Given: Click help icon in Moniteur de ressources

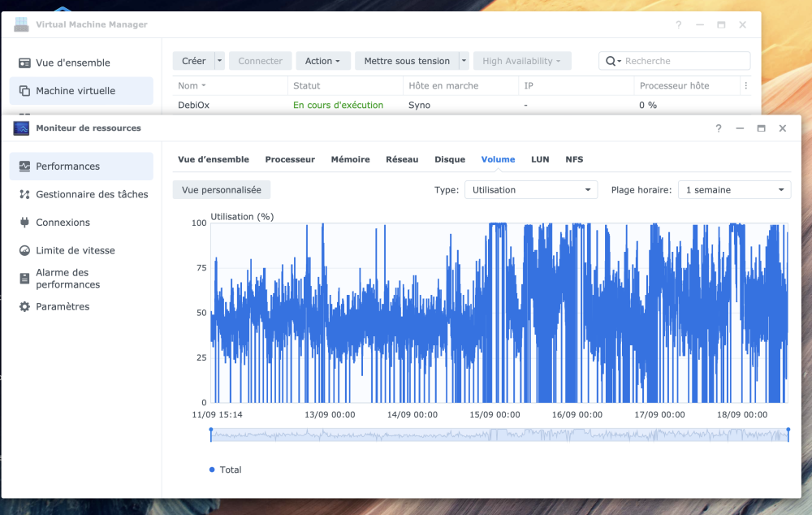Looking at the screenshot, I should [718, 128].
